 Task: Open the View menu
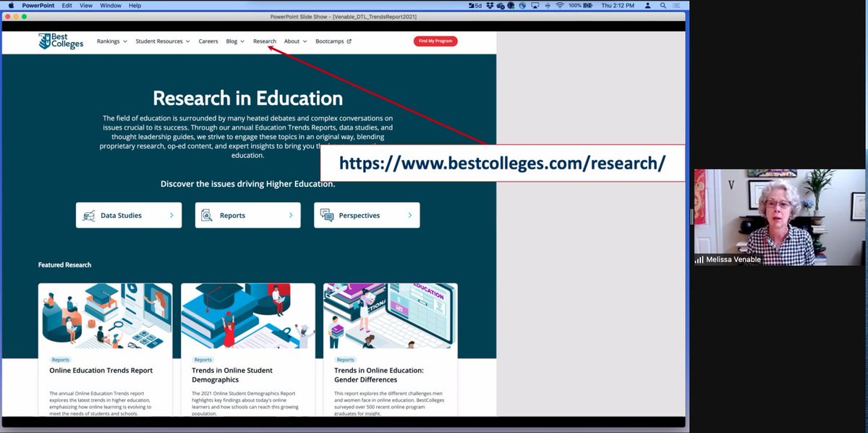click(x=86, y=5)
